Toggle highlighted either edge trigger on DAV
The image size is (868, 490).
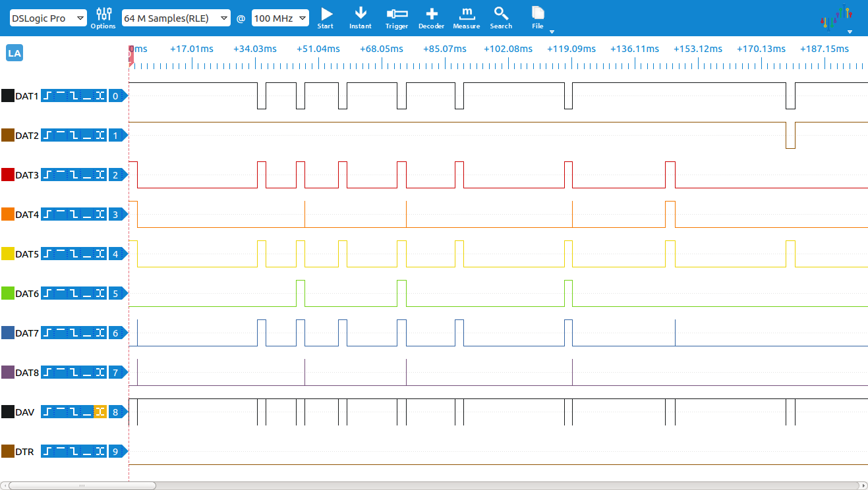100,412
